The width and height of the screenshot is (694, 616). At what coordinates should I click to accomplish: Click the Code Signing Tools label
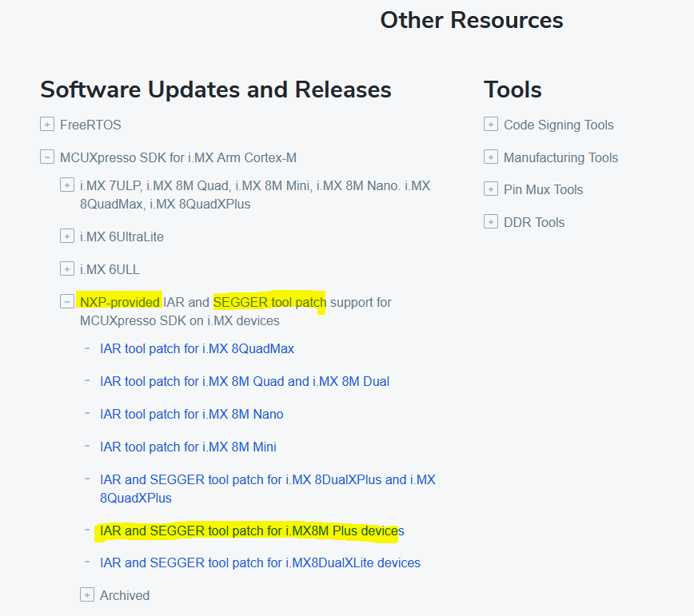[558, 125]
